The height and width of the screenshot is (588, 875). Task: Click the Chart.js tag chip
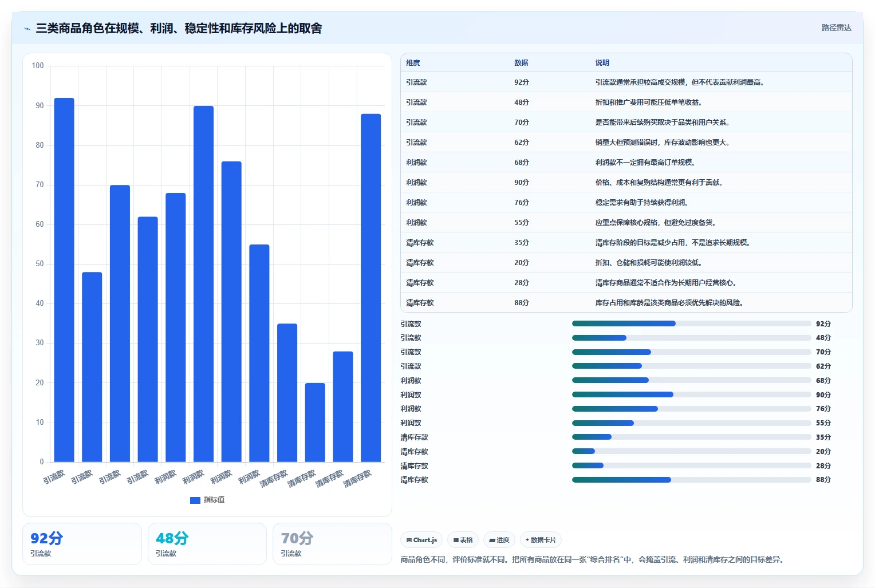click(421, 540)
